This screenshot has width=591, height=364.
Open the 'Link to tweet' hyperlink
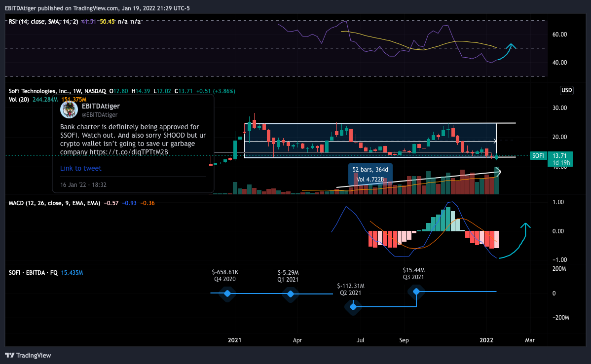pyautogui.click(x=81, y=168)
